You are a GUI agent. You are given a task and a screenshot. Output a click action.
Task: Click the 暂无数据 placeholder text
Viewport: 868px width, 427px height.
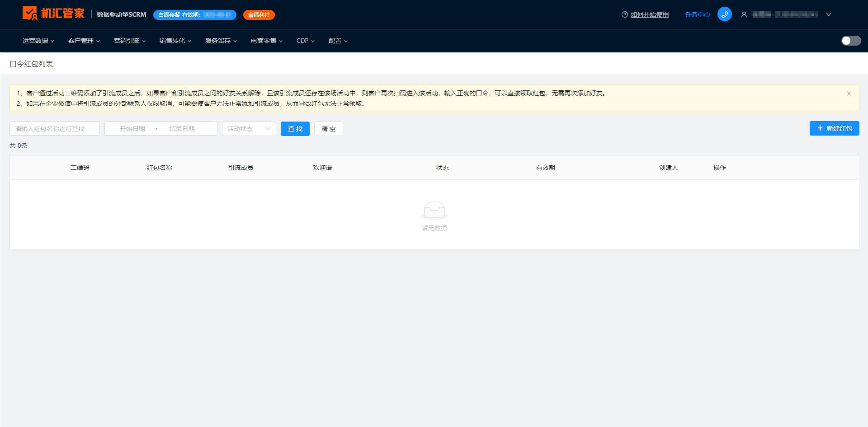[434, 228]
